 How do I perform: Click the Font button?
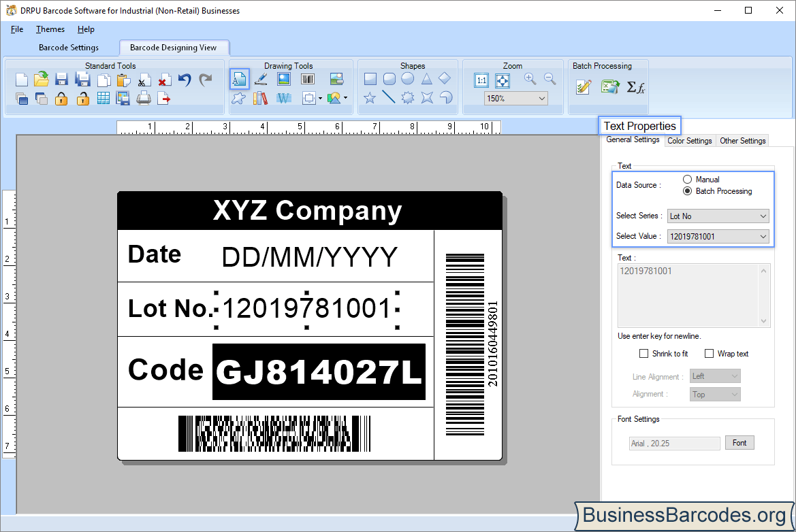739,443
